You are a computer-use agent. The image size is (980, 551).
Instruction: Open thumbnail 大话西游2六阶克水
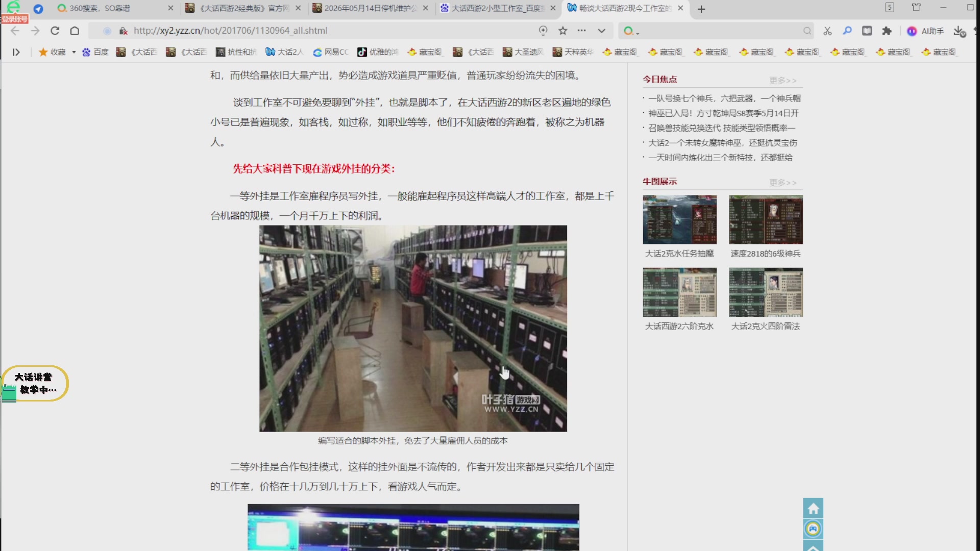pyautogui.click(x=679, y=292)
